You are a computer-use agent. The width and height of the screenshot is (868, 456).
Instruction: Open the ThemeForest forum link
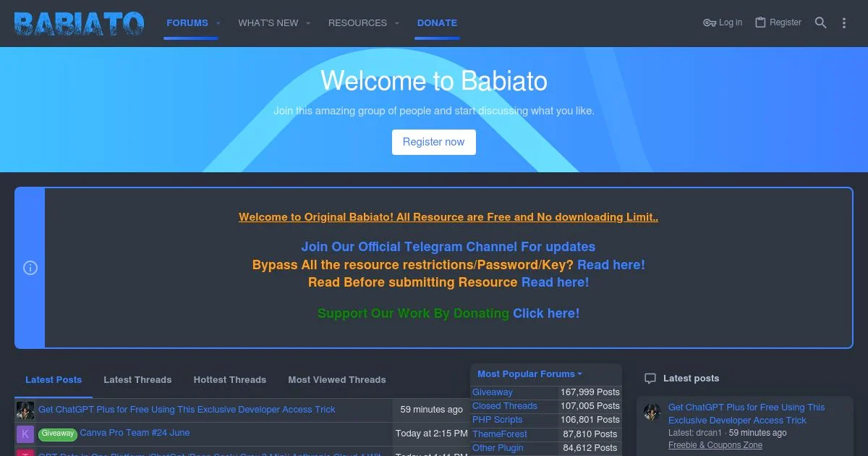[500, 434]
